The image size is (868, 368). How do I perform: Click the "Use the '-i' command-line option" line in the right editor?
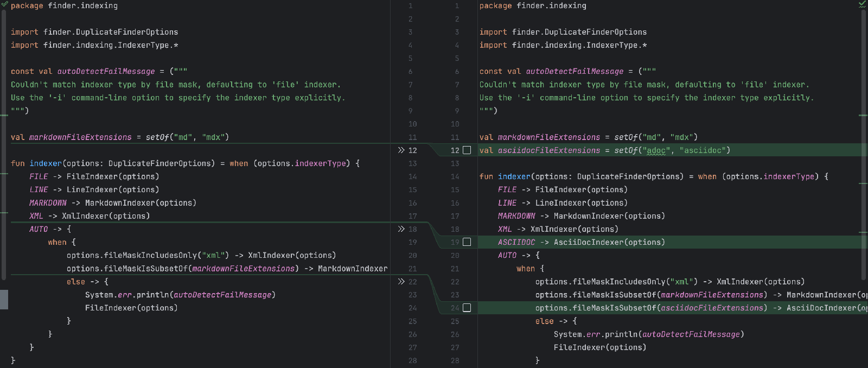point(647,98)
